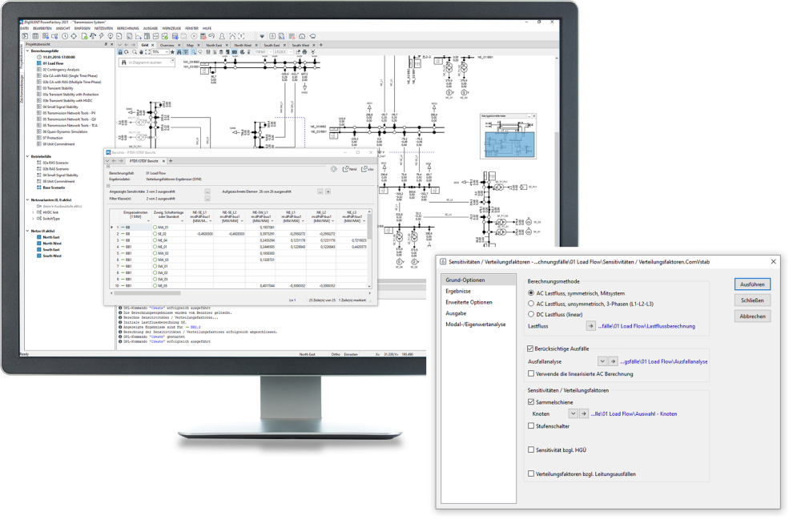Image resolution: width=801 pixels, height=532 pixels.
Task: Select 02 Contingency Analysis study case
Action: (x=62, y=70)
